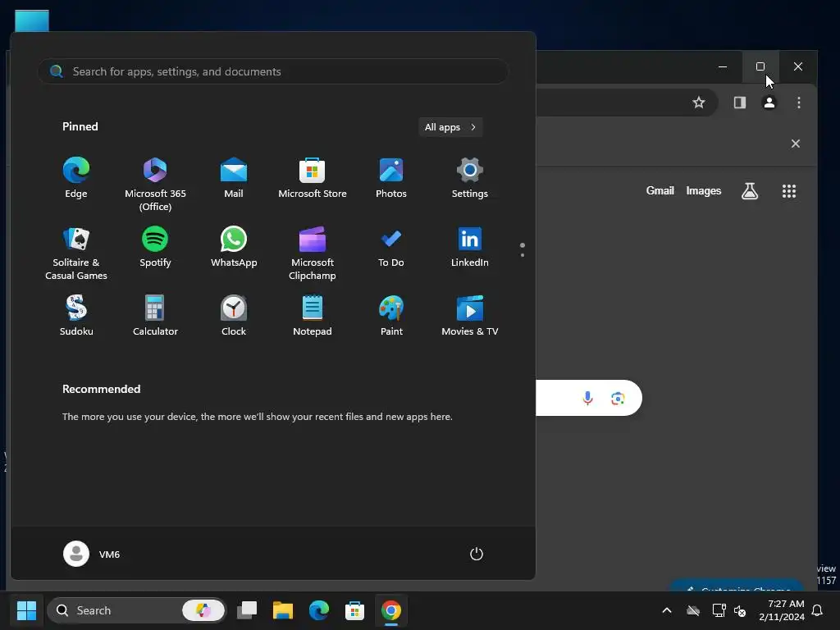Open Settings from the Start menu
This screenshot has width=840, height=630.
[x=470, y=178]
